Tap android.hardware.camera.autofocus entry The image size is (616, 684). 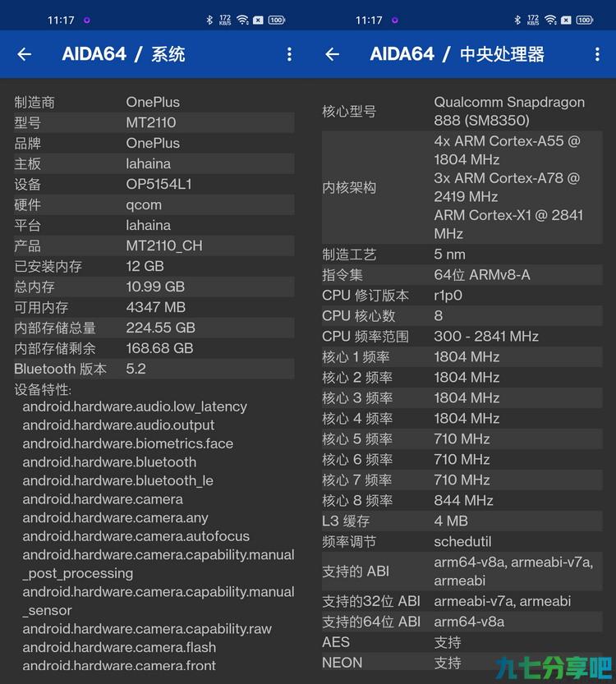[136, 536]
